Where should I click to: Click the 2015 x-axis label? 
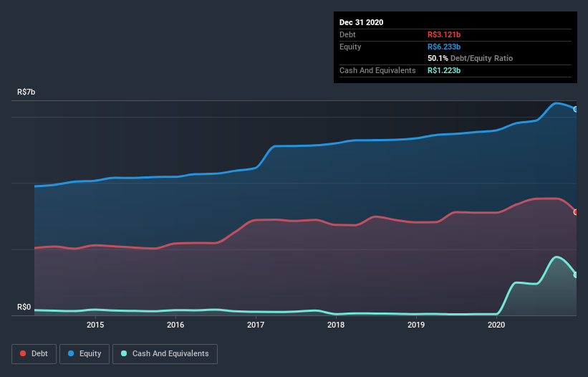coord(95,325)
